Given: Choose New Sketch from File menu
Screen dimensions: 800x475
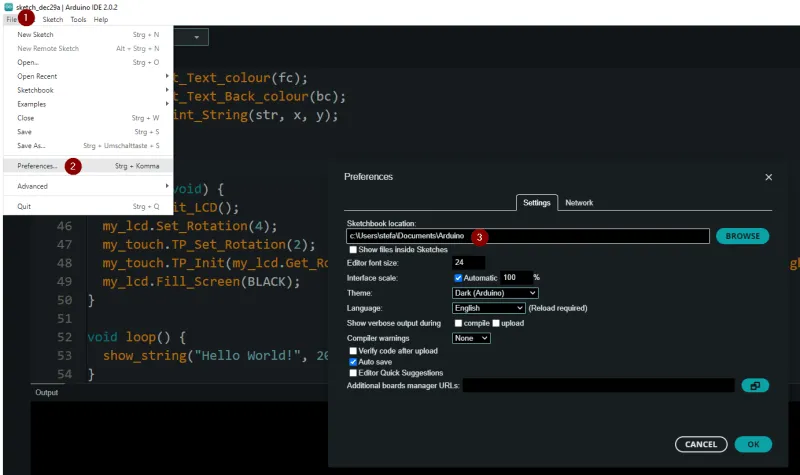Looking at the screenshot, I should pos(88,35).
